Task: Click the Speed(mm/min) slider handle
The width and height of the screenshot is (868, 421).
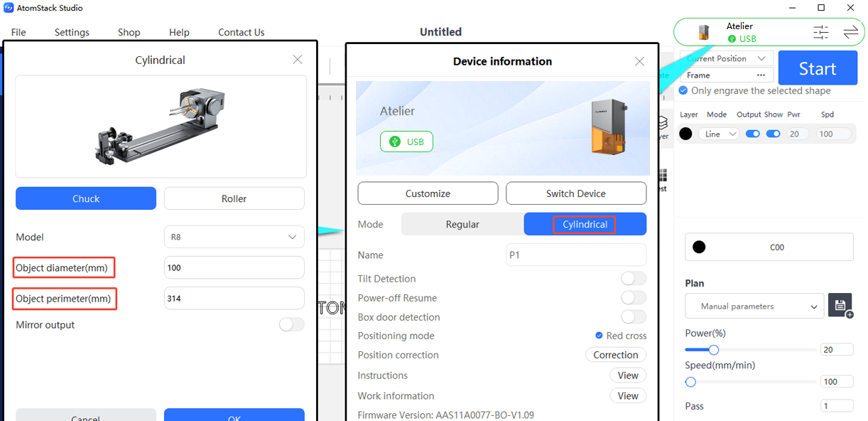Action: click(x=690, y=382)
